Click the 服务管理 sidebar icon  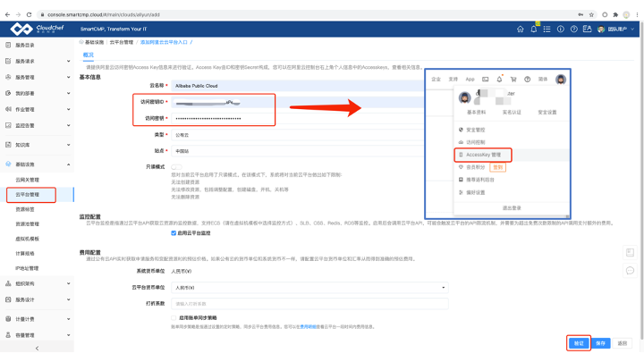click(8, 77)
